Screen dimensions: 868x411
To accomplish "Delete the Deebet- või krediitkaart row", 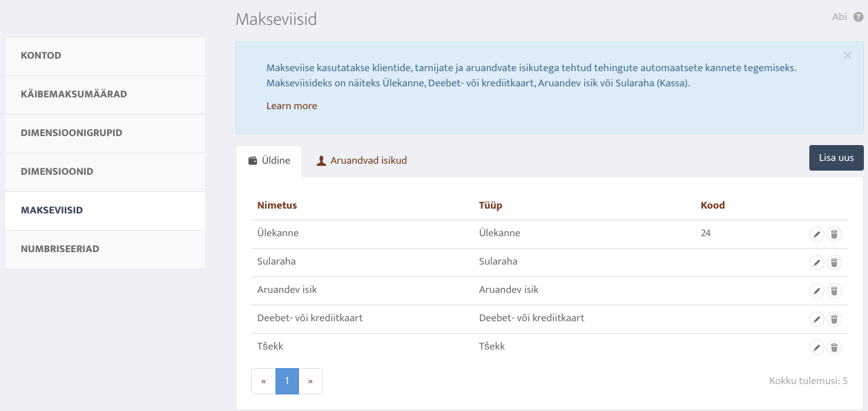I will point(834,319).
